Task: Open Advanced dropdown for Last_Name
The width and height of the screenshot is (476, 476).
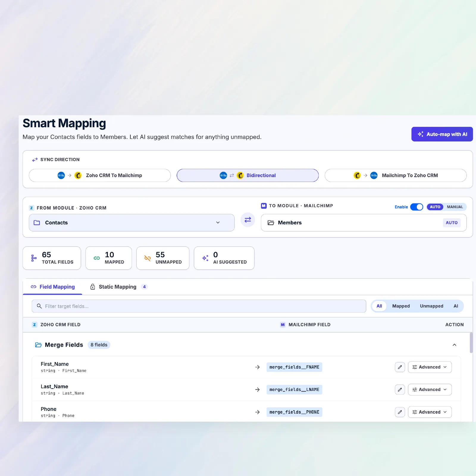Action: coord(430,389)
